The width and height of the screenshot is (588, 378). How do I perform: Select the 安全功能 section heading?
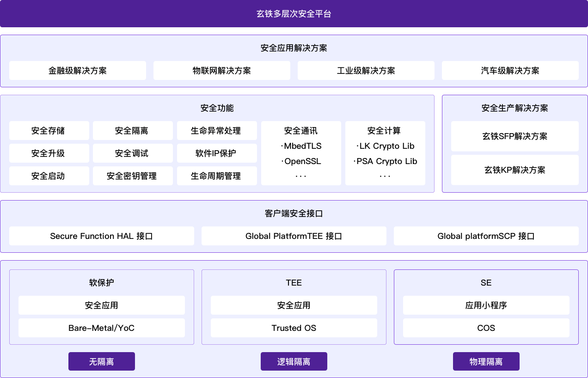(217, 108)
